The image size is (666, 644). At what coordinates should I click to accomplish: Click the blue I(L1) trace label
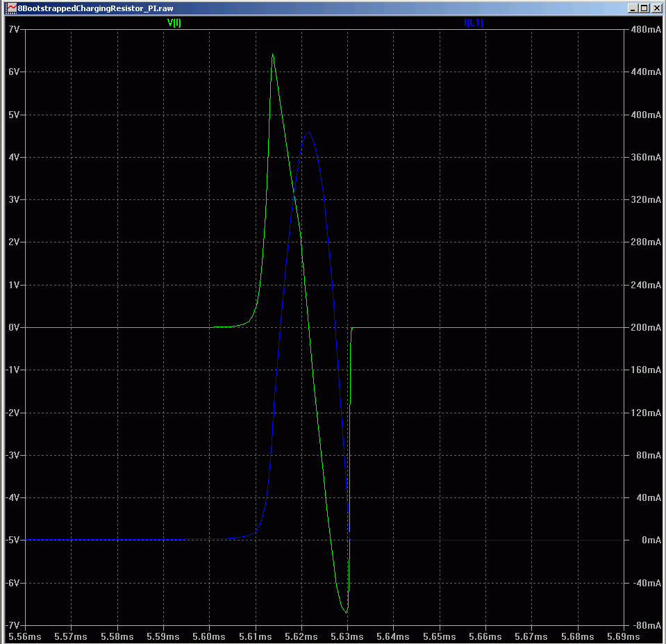(x=474, y=22)
